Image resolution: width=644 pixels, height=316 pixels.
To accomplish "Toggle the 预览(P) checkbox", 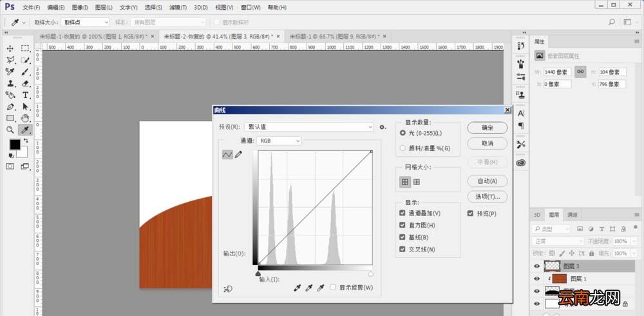I will coord(470,213).
